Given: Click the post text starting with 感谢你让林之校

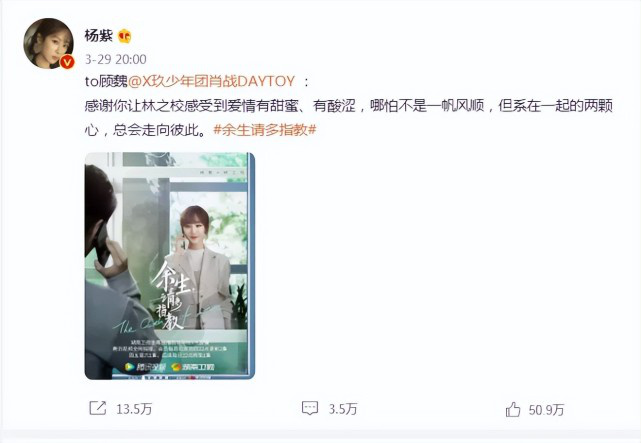Looking at the screenshot, I should [348, 118].
